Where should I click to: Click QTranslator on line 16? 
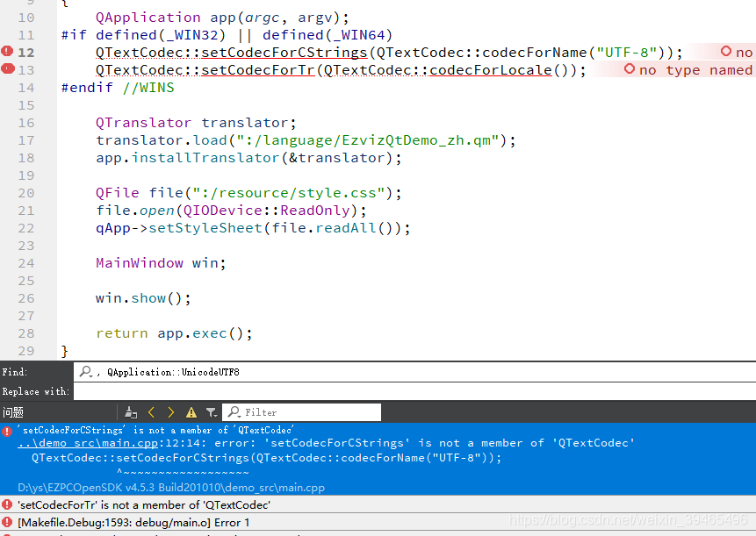click(143, 123)
